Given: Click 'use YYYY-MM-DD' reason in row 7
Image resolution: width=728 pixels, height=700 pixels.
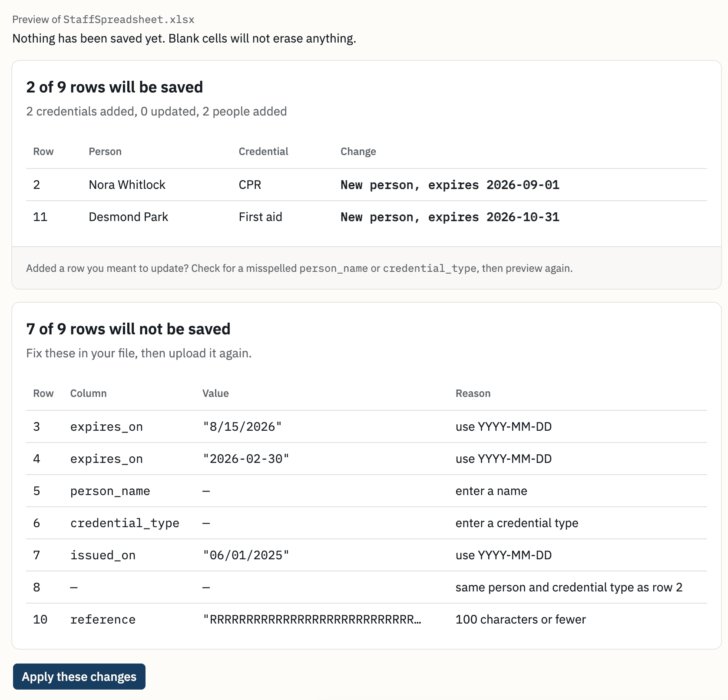Looking at the screenshot, I should (503, 555).
